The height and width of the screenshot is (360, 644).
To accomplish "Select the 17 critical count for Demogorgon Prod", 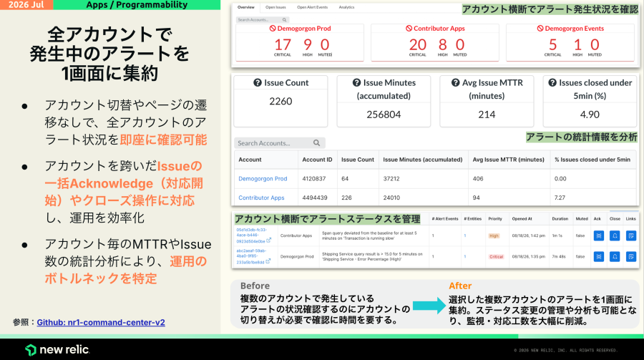I will point(283,44).
